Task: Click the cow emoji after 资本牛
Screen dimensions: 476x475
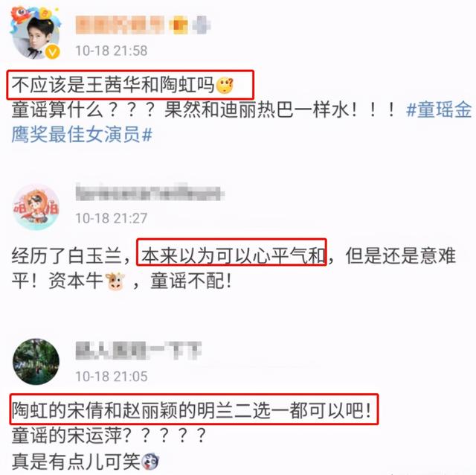Action: click(115, 281)
